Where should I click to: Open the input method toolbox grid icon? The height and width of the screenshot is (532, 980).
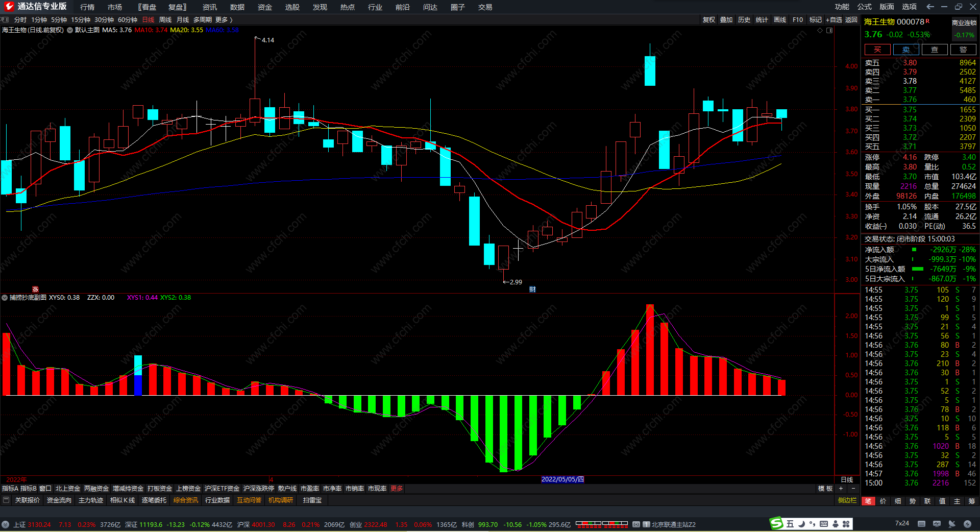[x=846, y=524]
